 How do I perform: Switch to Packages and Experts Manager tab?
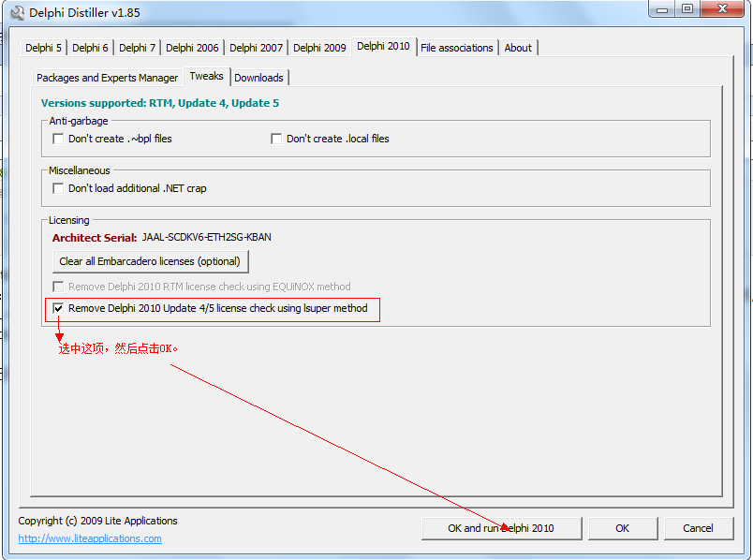tap(107, 78)
